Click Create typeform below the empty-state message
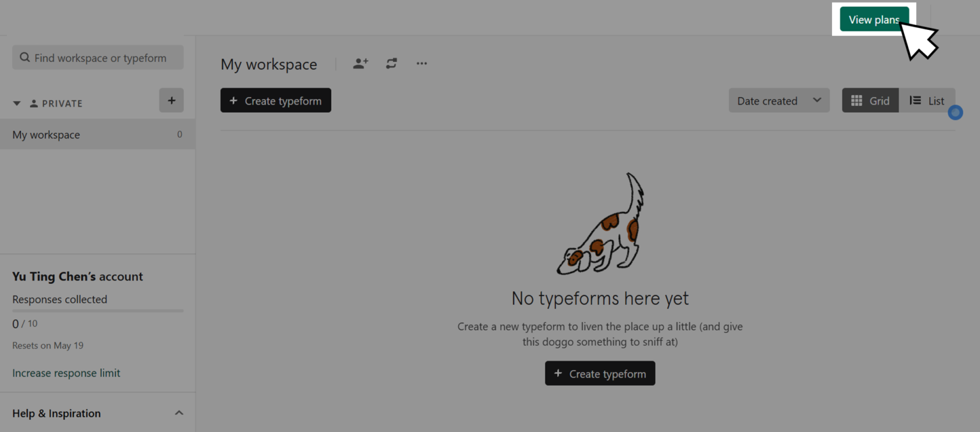 point(600,373)
